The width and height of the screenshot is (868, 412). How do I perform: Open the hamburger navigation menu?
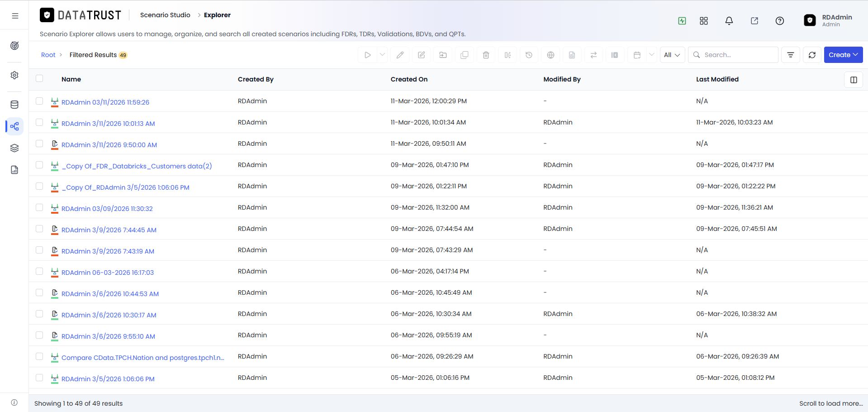pyautogui.click(x=15, y=16)
